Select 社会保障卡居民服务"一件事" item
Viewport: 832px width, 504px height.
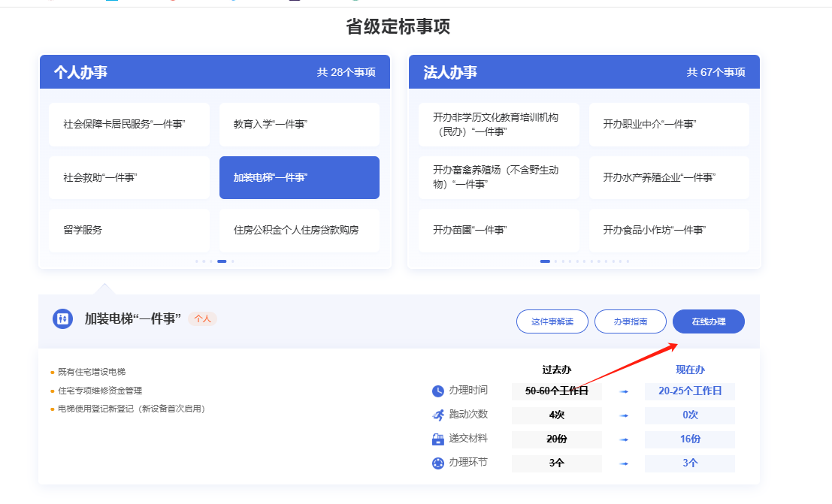pos(129,125)
